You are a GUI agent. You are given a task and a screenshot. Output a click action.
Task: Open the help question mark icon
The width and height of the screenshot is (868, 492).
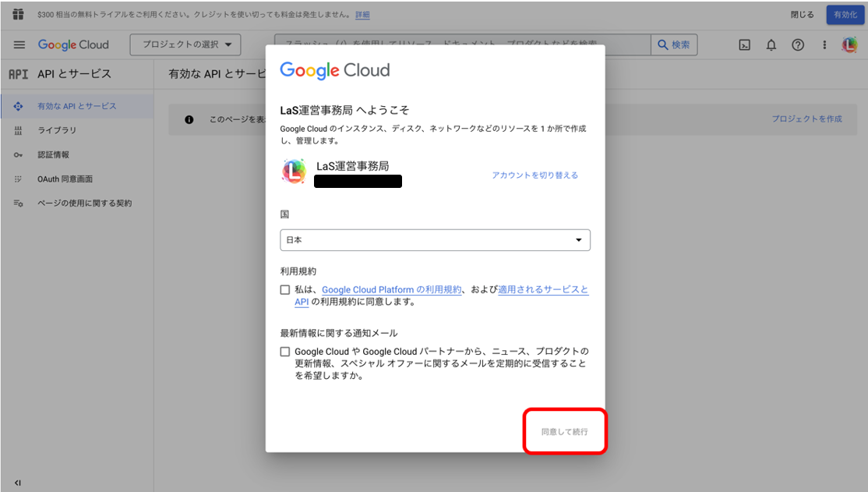[x=798, y=45]
